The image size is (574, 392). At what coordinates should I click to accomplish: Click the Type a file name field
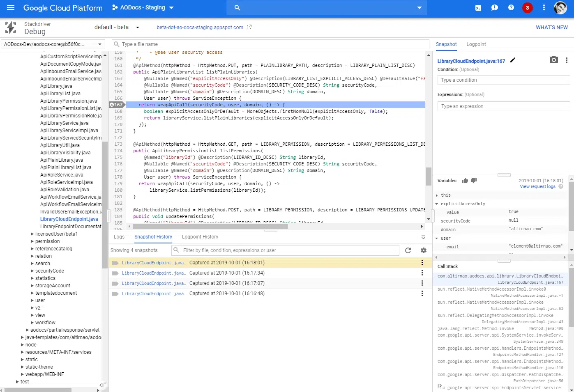pyautogui.click(x=270, y=44)
